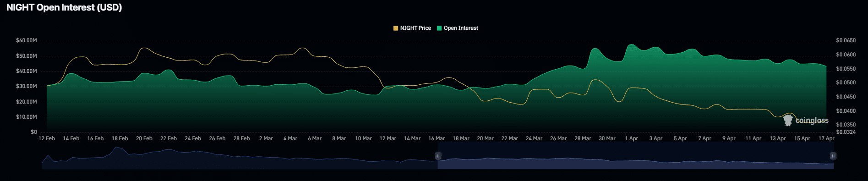The image size is (868, 181).
Task: Click the $0.0450 price axis label
Action: pos(846,97)
